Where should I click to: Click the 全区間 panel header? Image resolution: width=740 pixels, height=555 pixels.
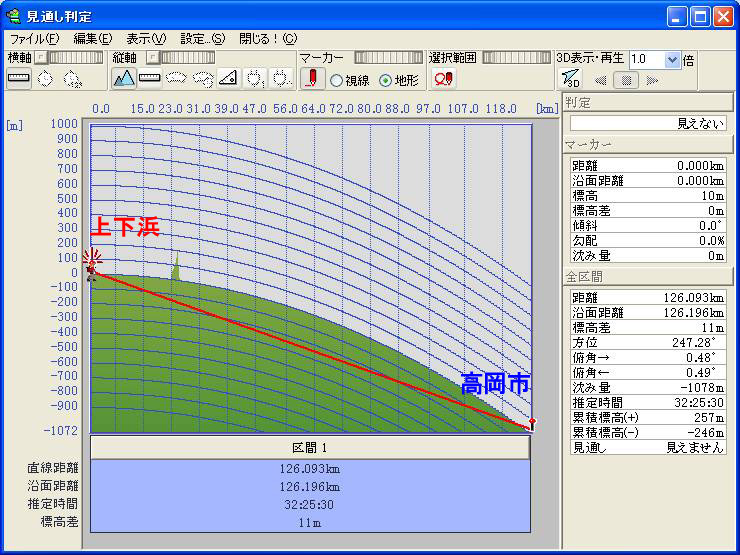point(648,277)
